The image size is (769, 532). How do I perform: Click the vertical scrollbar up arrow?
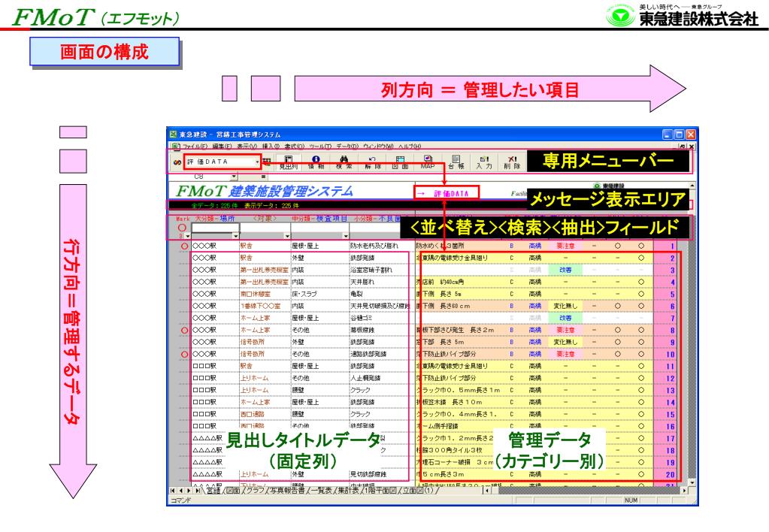[692, 186]
